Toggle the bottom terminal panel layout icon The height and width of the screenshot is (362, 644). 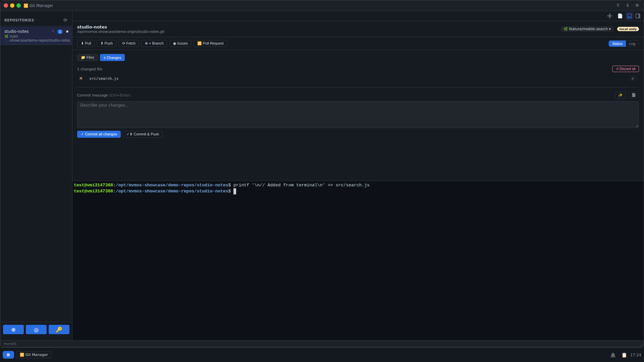click(x=630, y=16)
